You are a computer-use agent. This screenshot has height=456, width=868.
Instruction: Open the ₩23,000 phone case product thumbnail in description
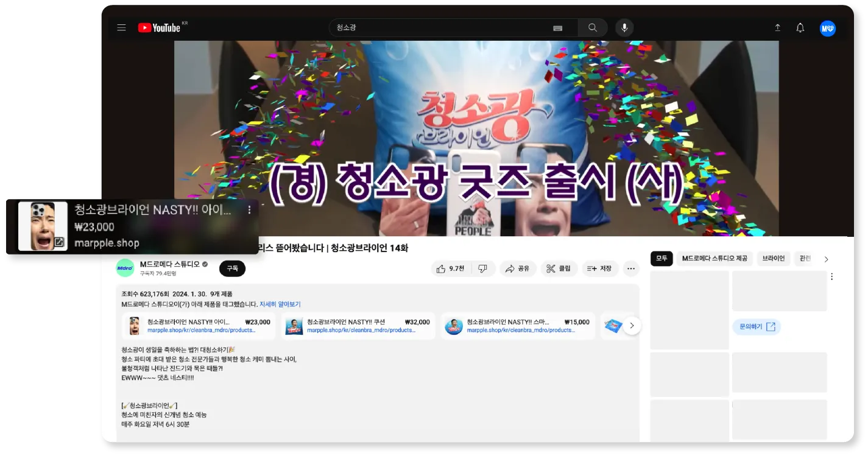pyautogui.click(x=134, y=326)
